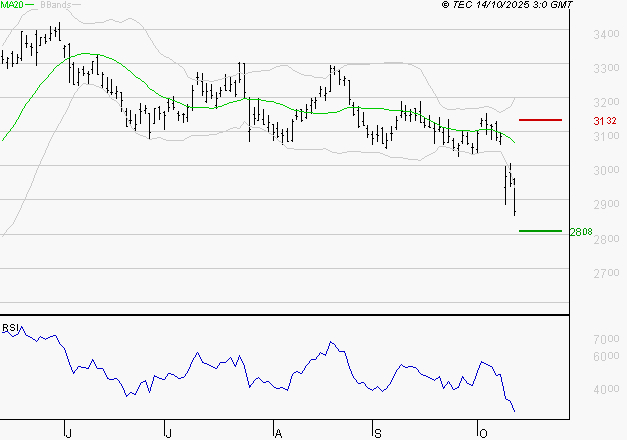Image resolution: width=627 pixels, height=440 pixels.
Task: Click the TEC 14/10/2025 copyright timestamp
Action: [507, 5]
